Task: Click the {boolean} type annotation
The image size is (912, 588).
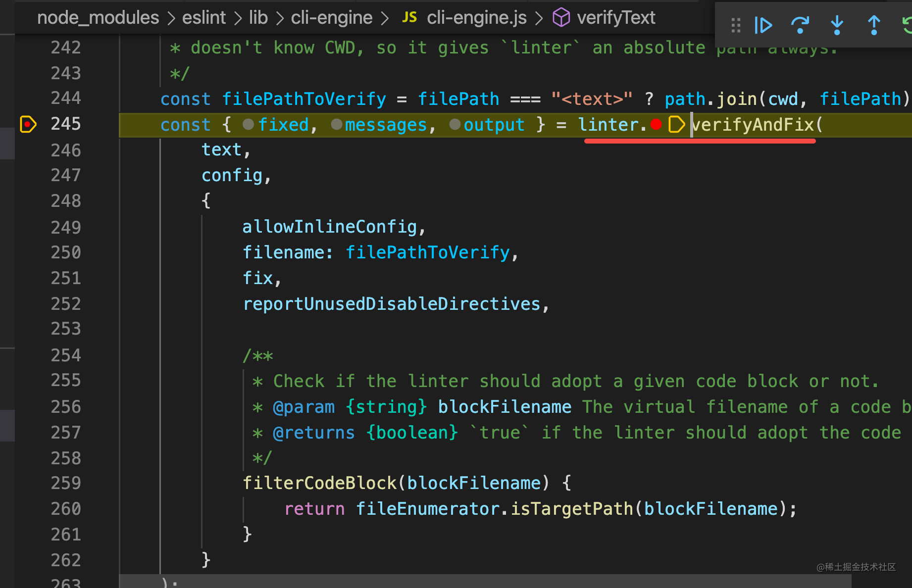Action: tap(412, 433)
